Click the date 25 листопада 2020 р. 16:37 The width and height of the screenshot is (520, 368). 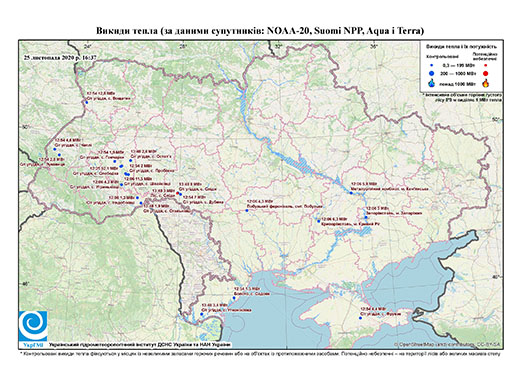pyautogui.click(x=60, y=57)
